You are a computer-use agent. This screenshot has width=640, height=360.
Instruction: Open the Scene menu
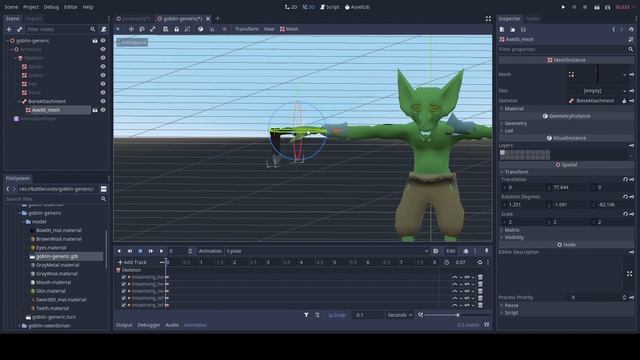[11, 7]
